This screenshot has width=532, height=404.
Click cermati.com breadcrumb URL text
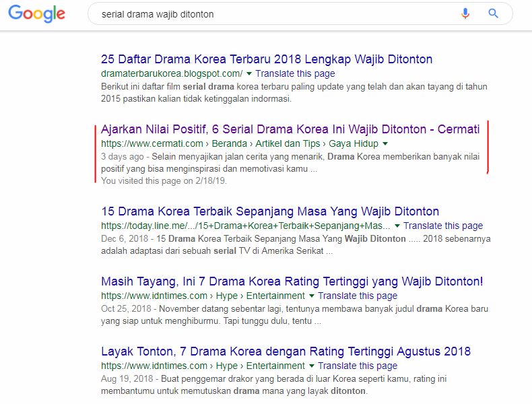click(x=240, y=144)
